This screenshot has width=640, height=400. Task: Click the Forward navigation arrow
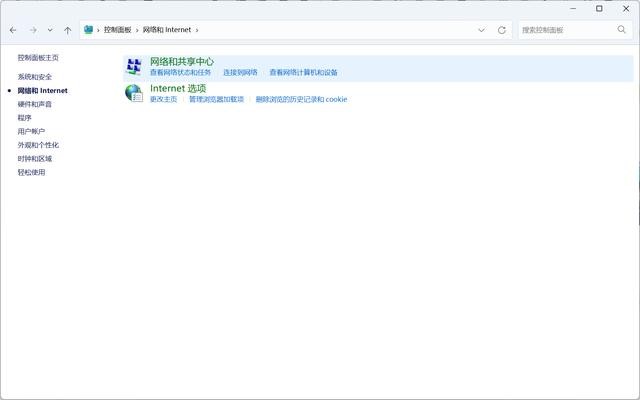[33, 30]
